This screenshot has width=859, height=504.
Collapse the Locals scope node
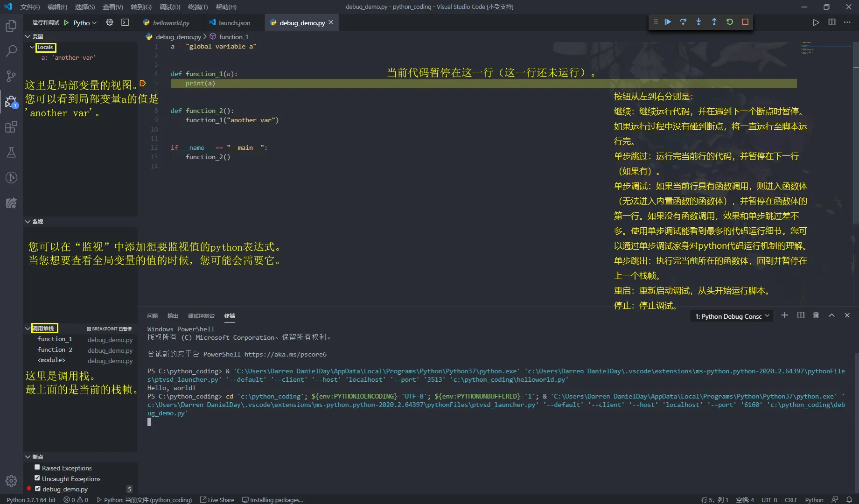[x=32, y=47]
